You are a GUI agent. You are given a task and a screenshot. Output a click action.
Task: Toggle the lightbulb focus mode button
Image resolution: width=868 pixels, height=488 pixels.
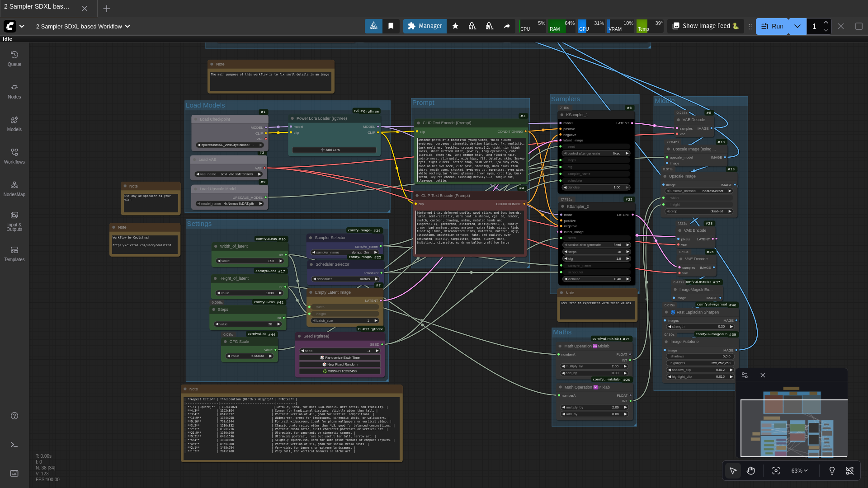point(832,471)
